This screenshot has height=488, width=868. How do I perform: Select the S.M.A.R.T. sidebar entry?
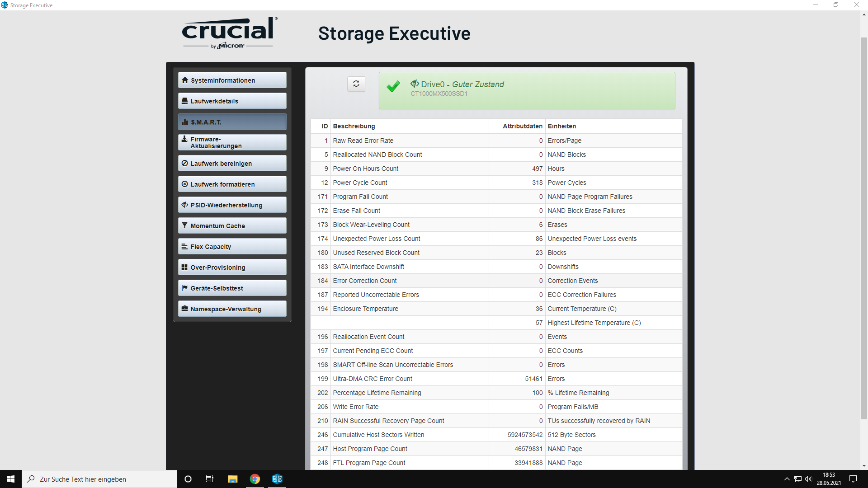pyautogui.click(x=232, y=122)
